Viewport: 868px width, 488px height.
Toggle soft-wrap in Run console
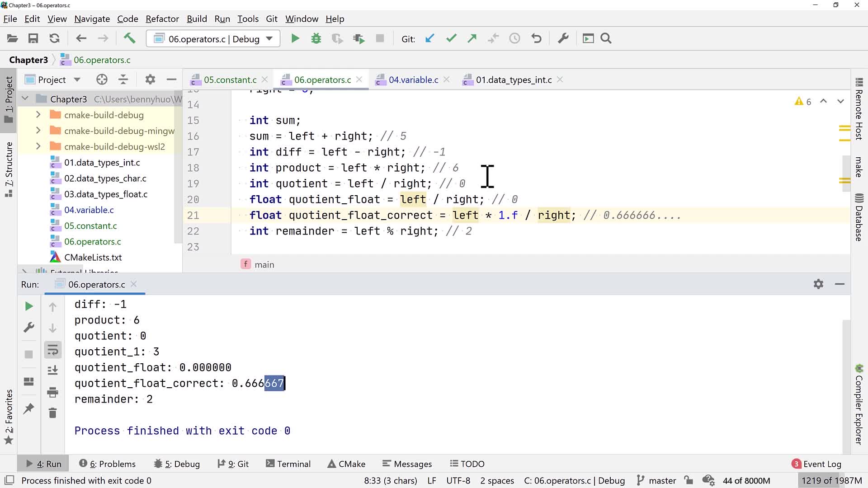(52, 350)
